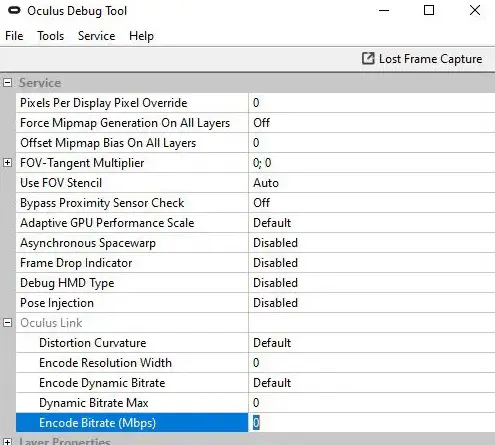Select Adaptive GPU Performance Scale row
This screenshot has height=445, width=495.
click(x=132, y=223)
